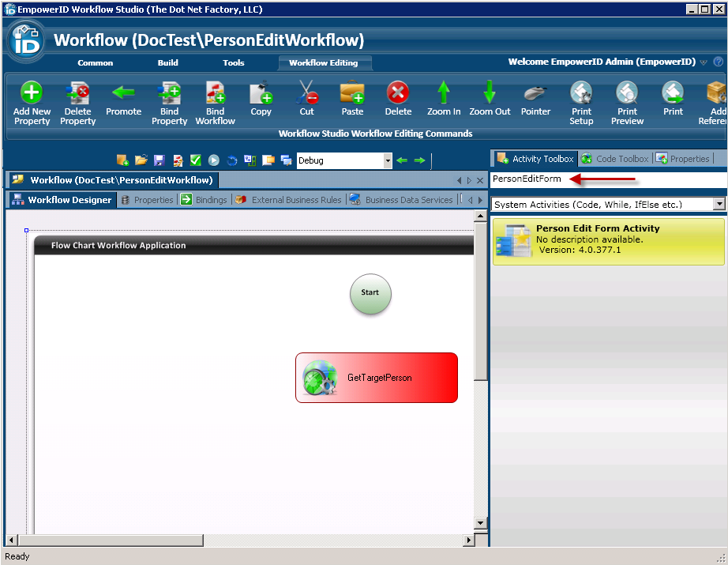Expand the System Activities category dropdown

[719, 204]
